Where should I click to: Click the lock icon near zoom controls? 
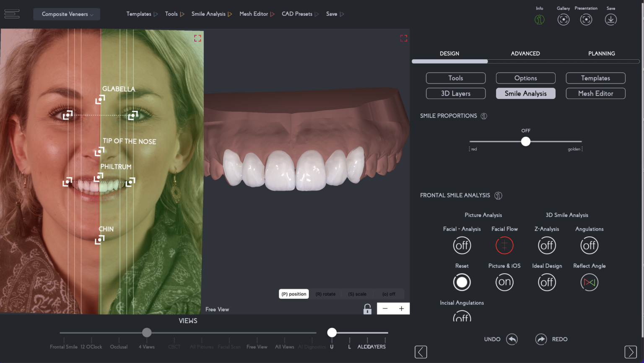click(x=367, y=309)
